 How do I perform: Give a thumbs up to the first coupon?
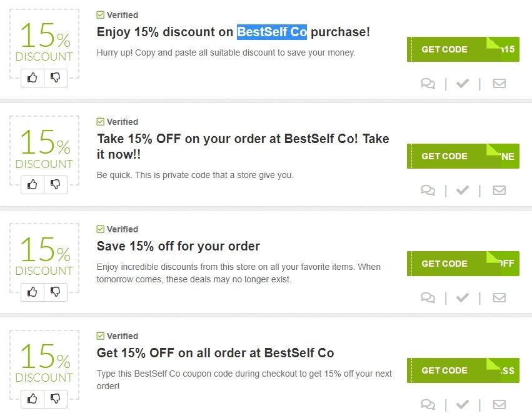coord(32,77)
